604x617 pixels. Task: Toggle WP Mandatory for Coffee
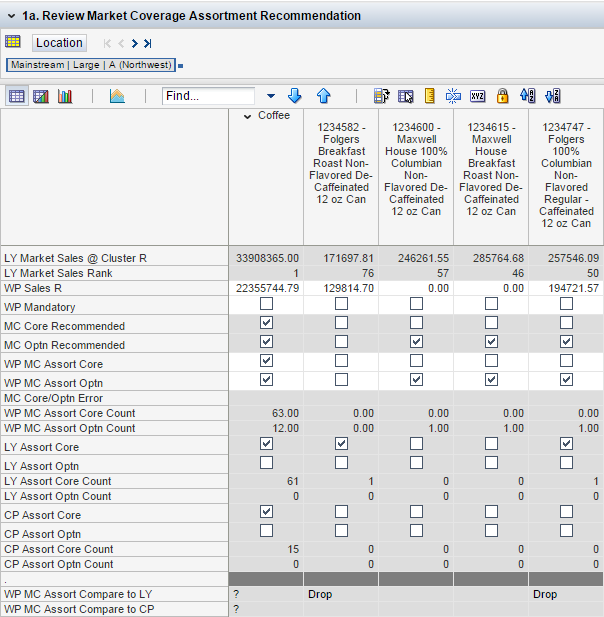pyautogui.click(x=266, y=304)
